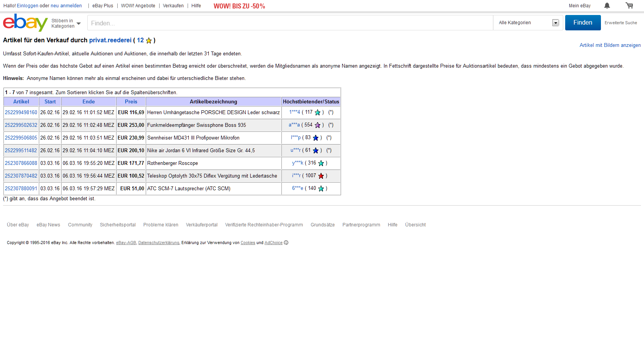Open seller profile privat.reederei
This screenshot has width=644, height=349.
(x=110, y=40)
